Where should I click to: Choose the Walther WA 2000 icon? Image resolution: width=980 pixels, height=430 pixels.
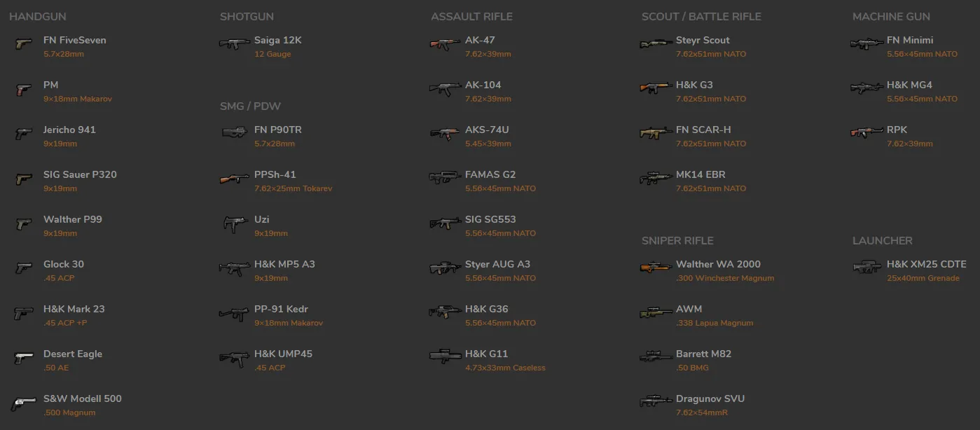[x=656, y=268]
